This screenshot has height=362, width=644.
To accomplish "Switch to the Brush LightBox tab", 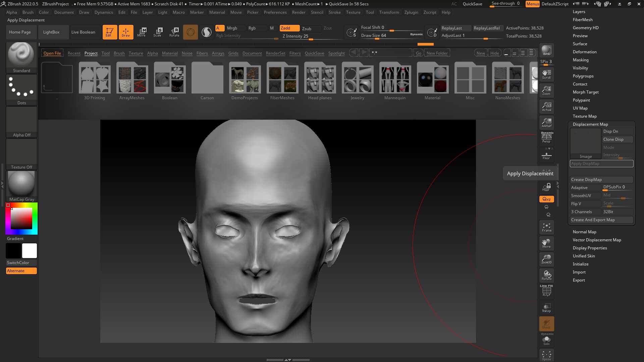I will click(119, 53).
